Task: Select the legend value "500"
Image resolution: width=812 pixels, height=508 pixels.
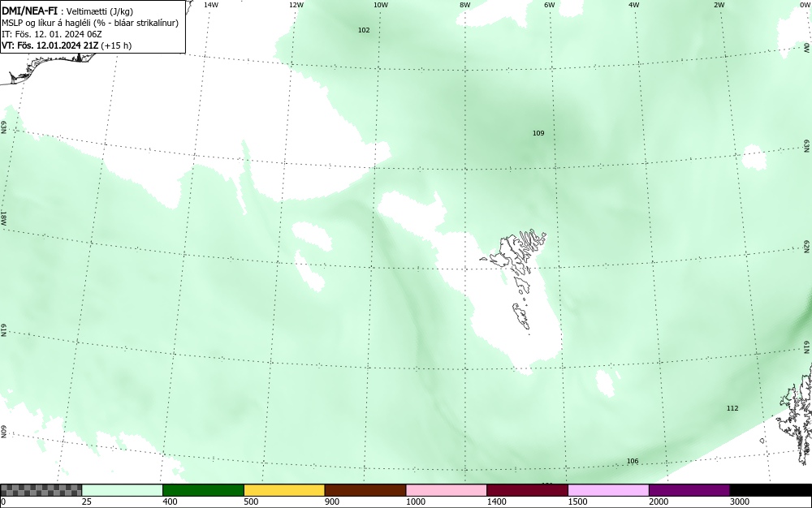Action: coord(251,502)
